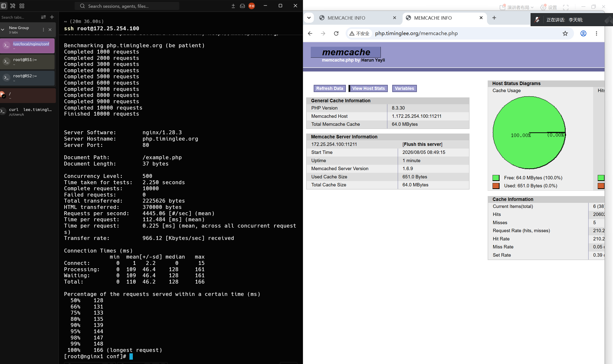This screenshot has width=613, height=364.
Task: Open the Variables page button
Action: tap(404, 88)
